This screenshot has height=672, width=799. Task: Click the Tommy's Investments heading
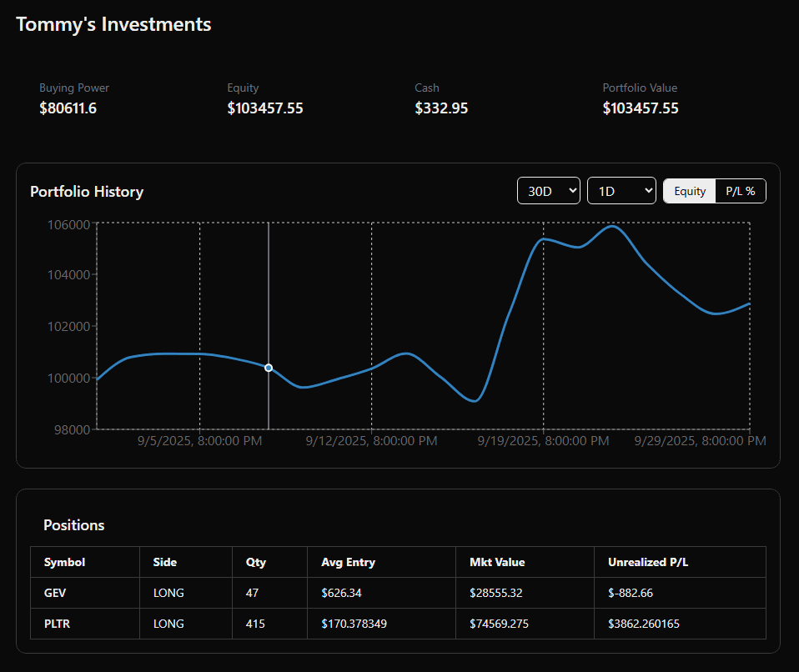click(113, 24)
